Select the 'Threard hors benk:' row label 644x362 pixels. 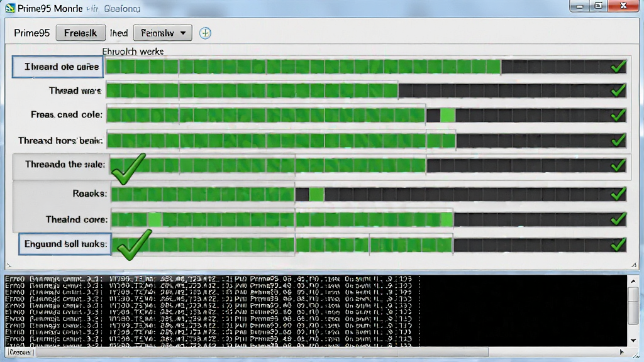click(60, 141)
